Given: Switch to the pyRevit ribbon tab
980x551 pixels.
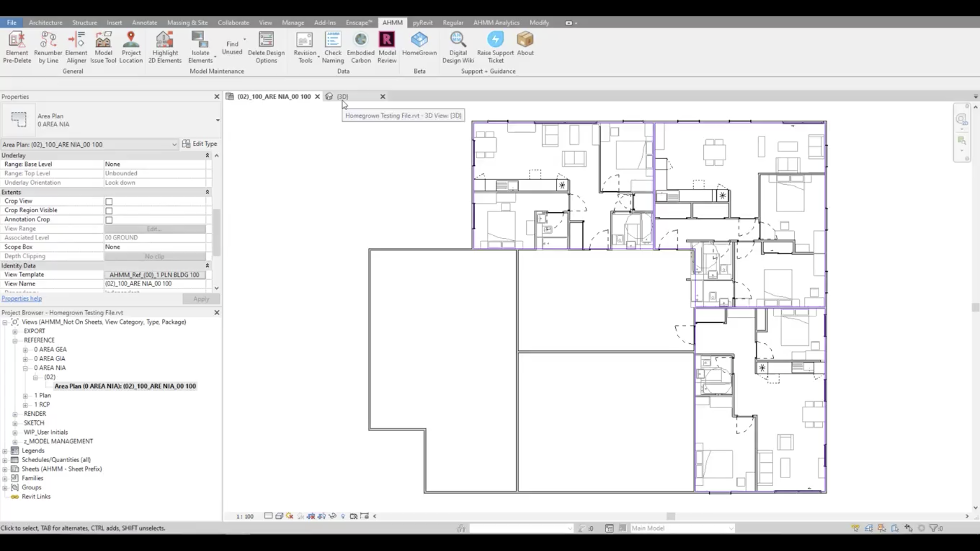Looking at the screenshot, I should (422, 22).
